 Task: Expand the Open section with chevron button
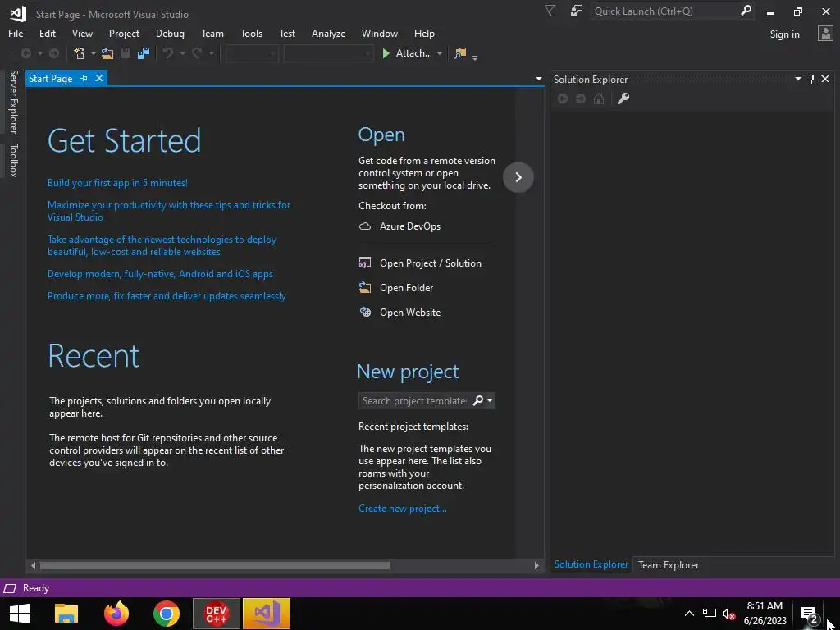click(518, 177)
